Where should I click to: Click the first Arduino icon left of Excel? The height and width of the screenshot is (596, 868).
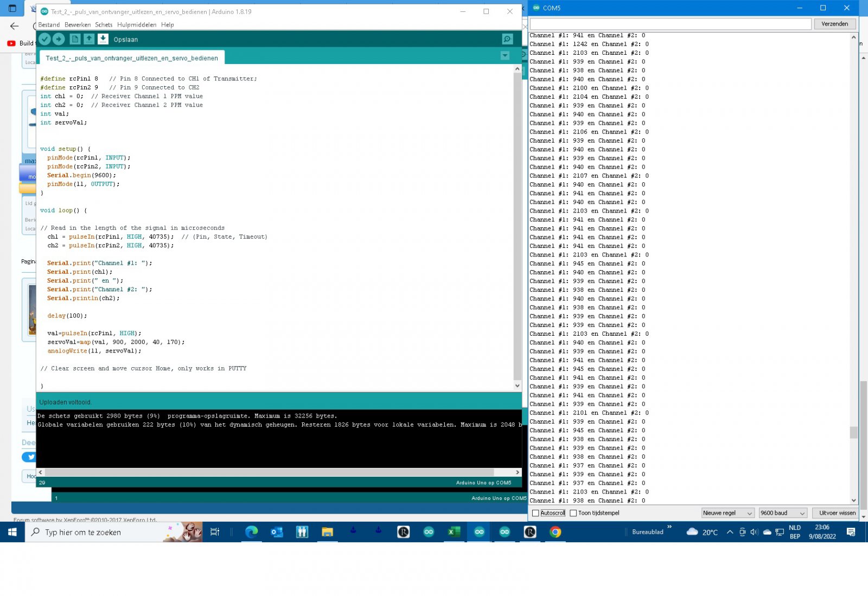pyautogui.click(x=429, y=532)
